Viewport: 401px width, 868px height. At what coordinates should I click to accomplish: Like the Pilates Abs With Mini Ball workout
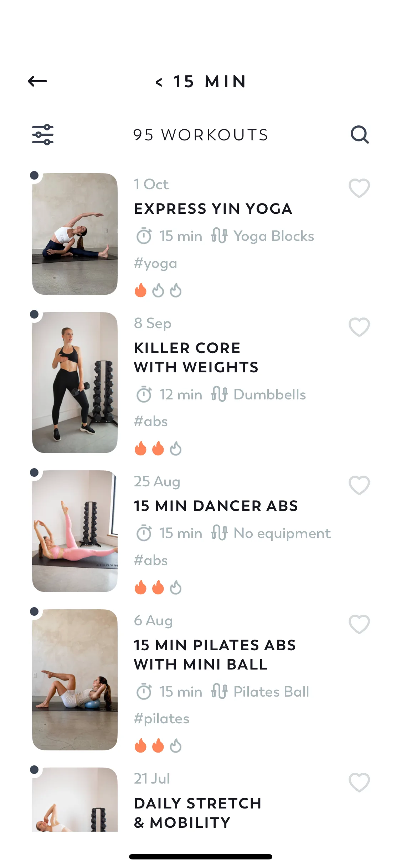(359, 624)
